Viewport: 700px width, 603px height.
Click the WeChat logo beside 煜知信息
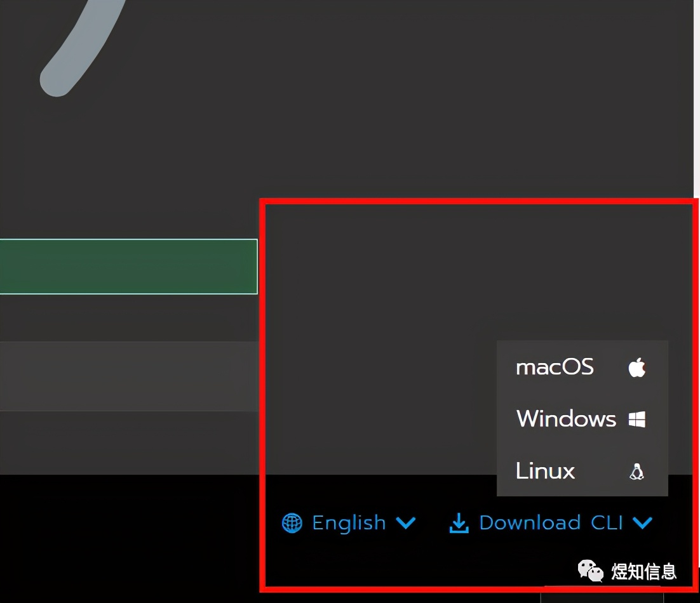pos(590,571)
